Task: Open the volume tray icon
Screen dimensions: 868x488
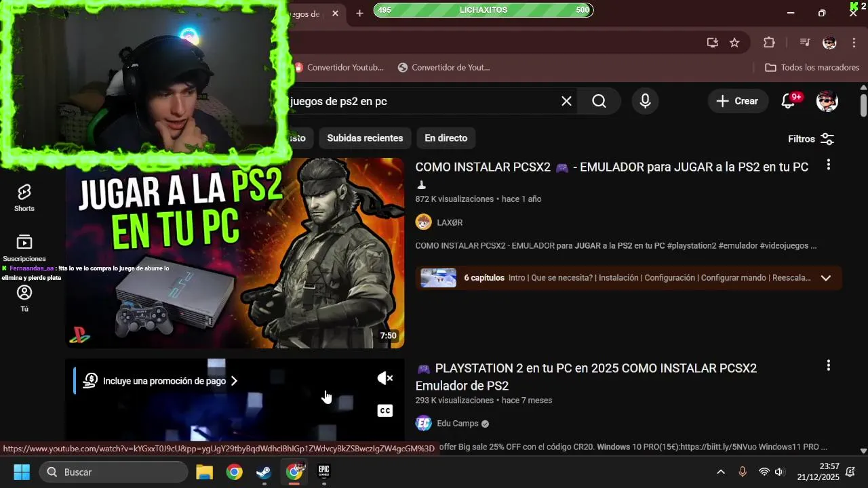Action: coord(779,472)
